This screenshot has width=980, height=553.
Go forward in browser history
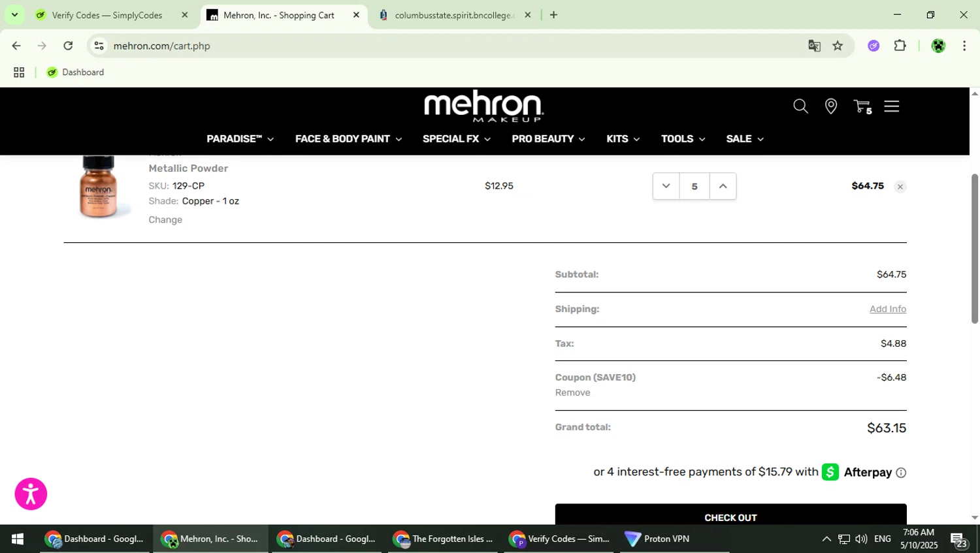click(x=42, y=46)
